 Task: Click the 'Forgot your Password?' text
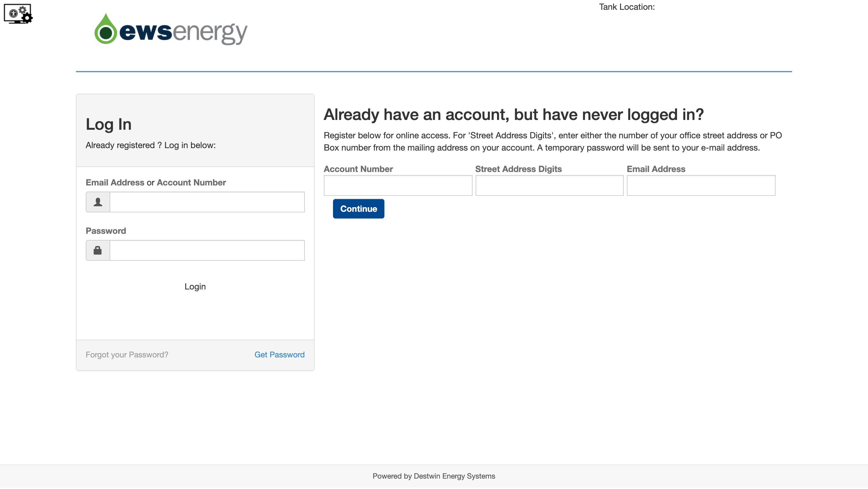[x=127, y=355]
